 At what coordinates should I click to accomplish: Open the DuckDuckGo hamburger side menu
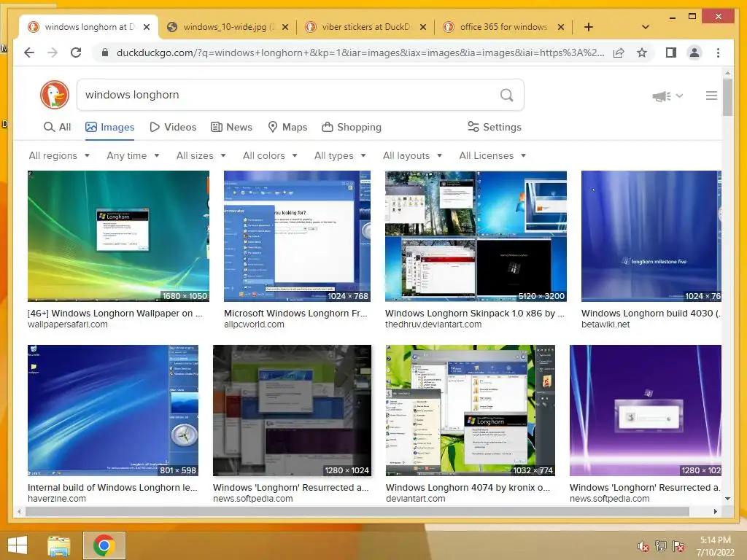(x=711, y=96)
